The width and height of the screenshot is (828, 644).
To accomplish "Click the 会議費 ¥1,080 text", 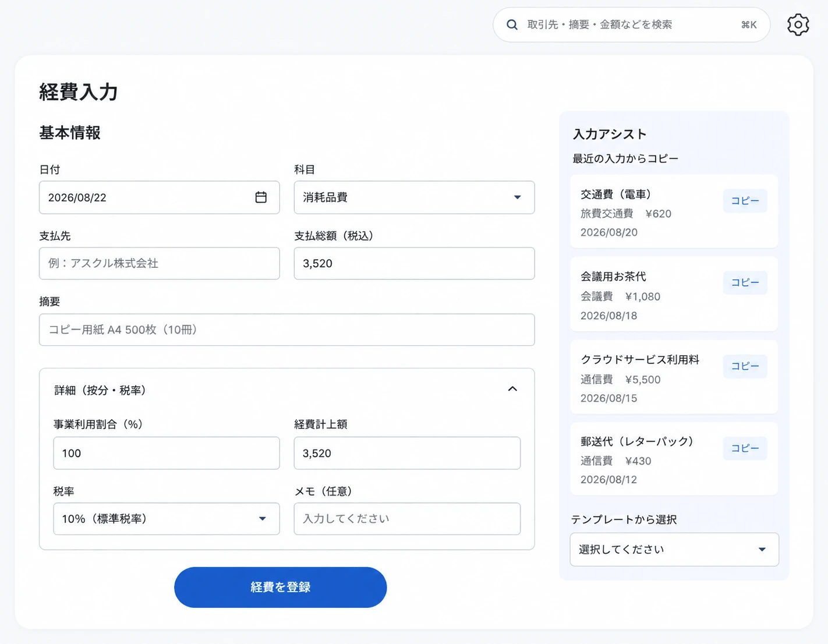I will pyautogui.click(x=620, y=296).
